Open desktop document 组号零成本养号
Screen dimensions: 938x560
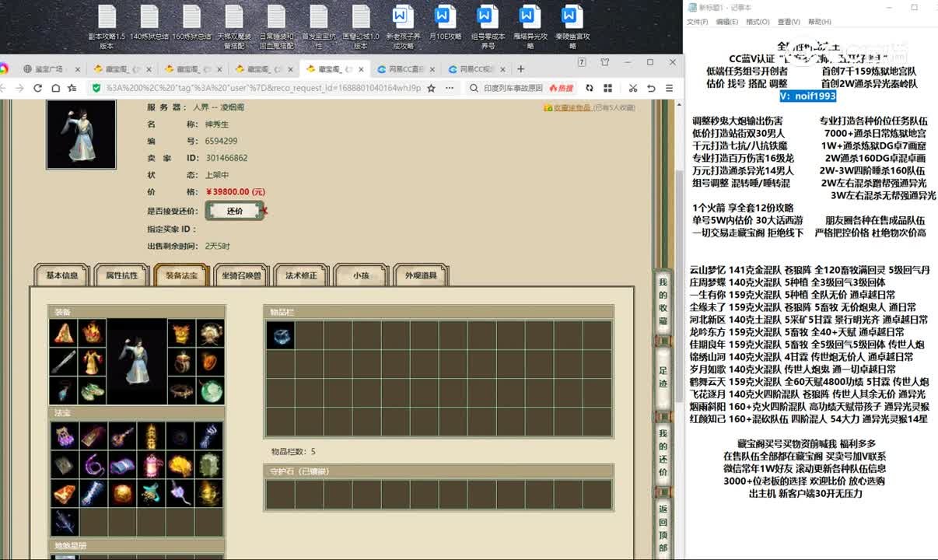coord(488,28)
